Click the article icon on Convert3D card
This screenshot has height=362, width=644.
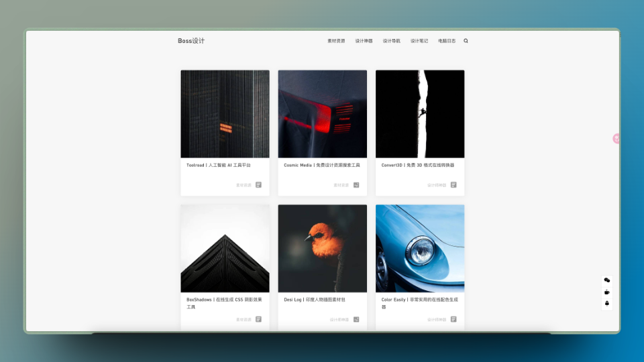(453, 185)
